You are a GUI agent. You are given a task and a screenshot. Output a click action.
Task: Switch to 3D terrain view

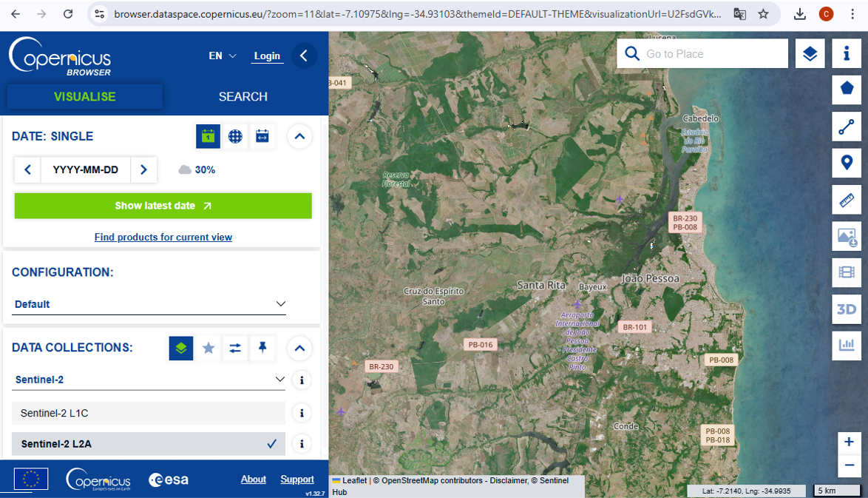click(847, 309)
